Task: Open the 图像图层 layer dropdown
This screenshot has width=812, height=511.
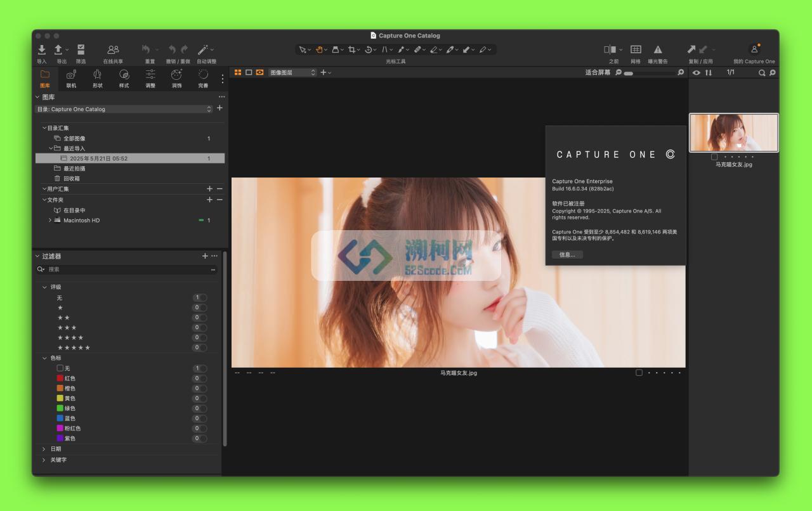Action: point(292,72)
